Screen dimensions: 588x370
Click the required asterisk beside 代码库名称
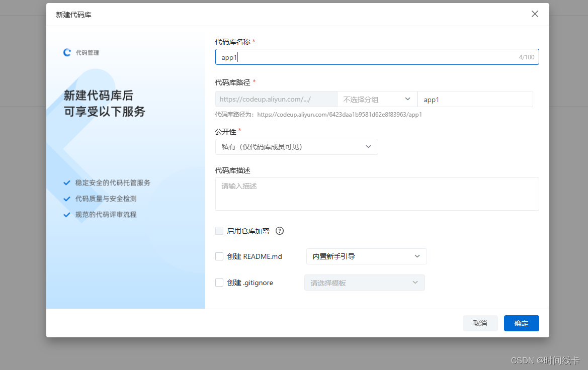[x=254, y=42]
